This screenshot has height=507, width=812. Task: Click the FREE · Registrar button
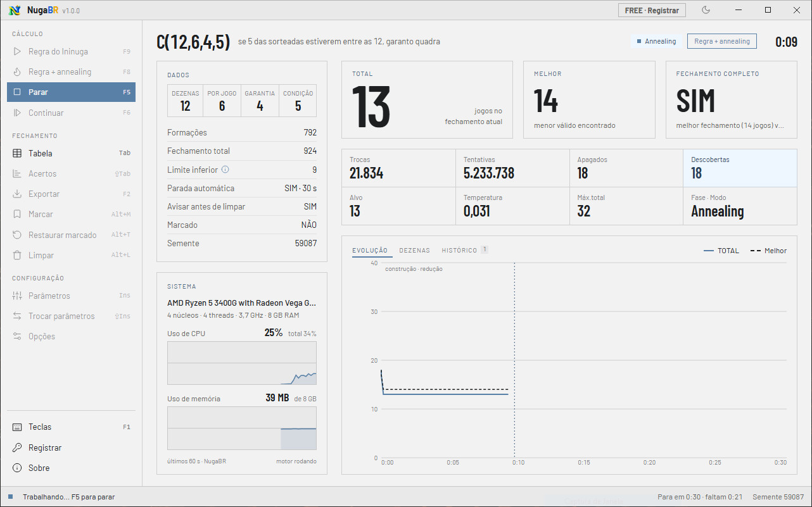click(x=652, y=10)
